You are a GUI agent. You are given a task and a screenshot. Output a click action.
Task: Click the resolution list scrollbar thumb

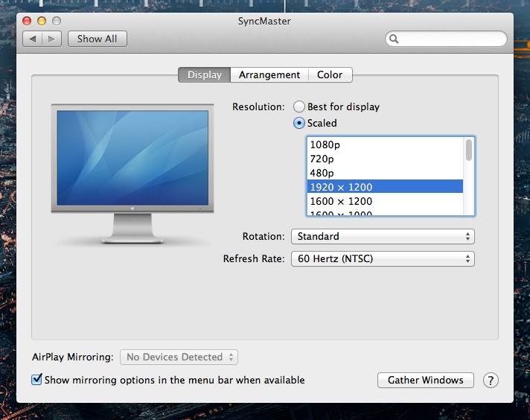coord(469,150)
